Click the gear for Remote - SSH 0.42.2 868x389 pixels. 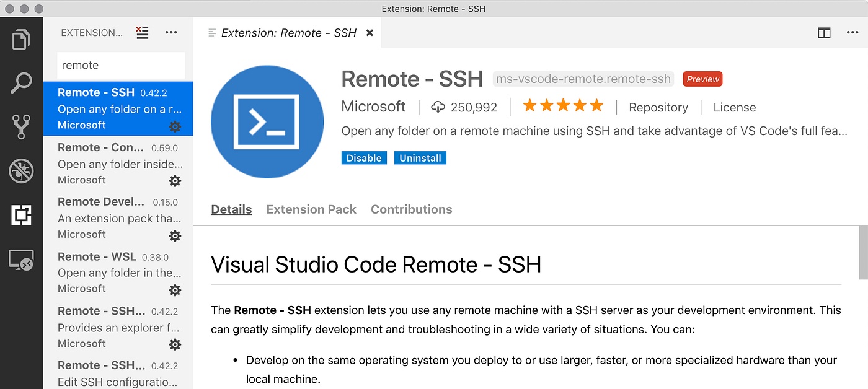175,126
